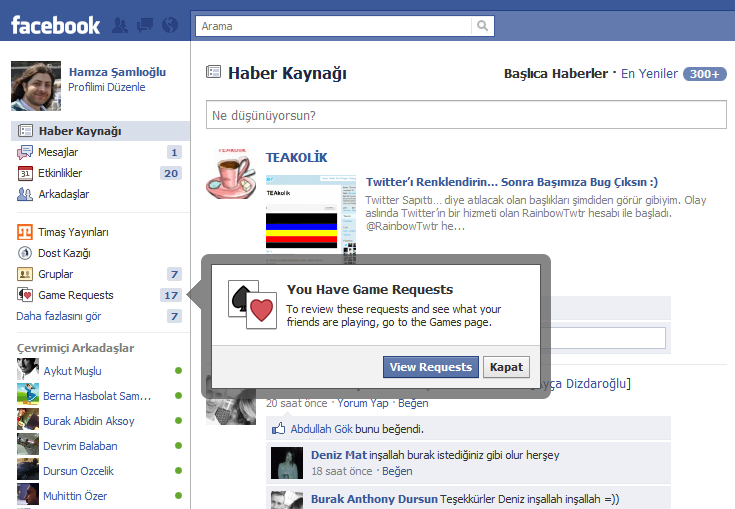
Task: Click the 17 badge beside Game Requests
Action: 171,295
